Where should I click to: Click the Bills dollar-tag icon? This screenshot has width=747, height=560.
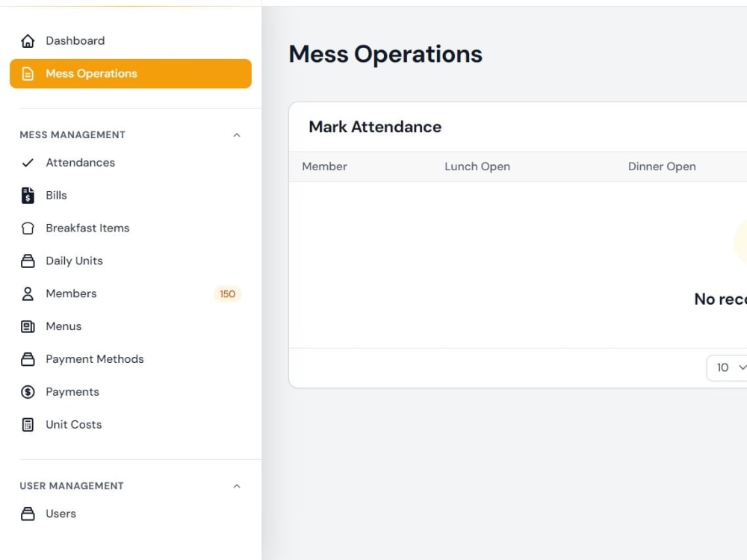(28, 195)
